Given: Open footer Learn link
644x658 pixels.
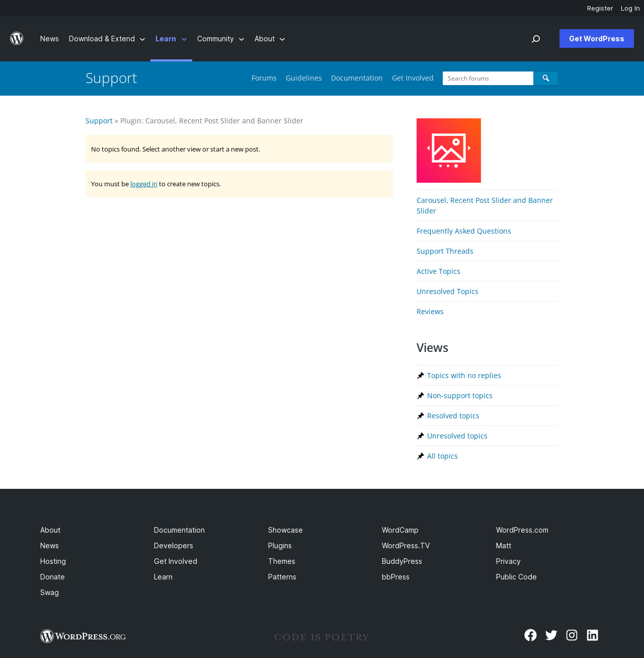Looking at the screenshot, I should click(x=163, y=577).
